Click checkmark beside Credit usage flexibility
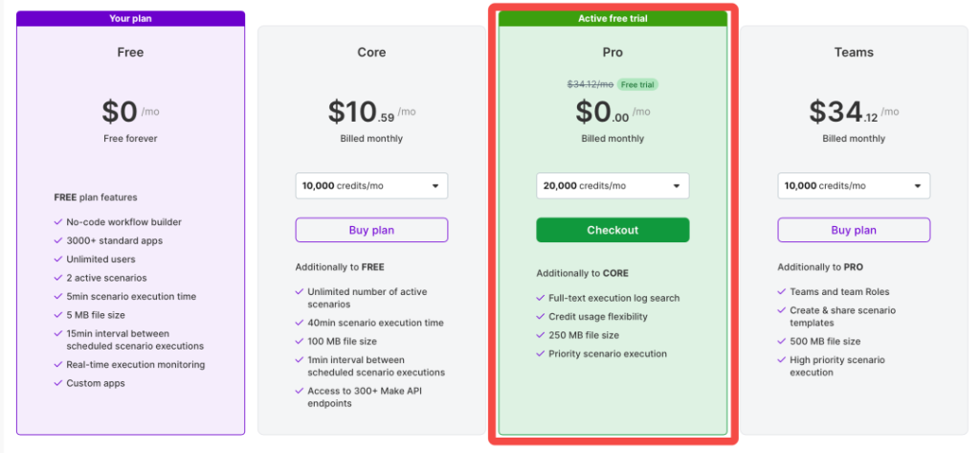 542,317
